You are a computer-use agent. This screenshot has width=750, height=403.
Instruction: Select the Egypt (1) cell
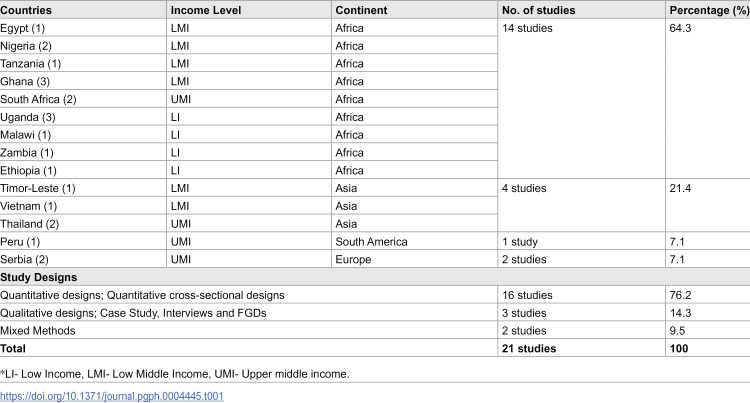(x=22, y=28)
